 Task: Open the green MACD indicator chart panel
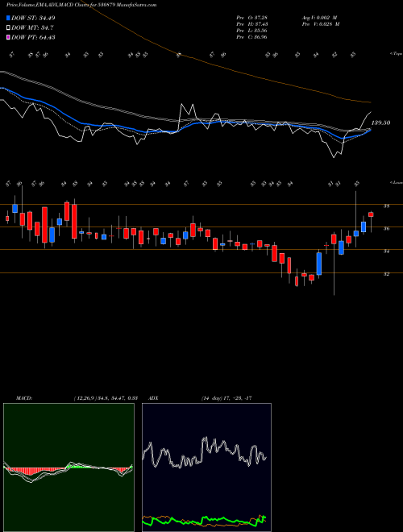tap(69, 468)
